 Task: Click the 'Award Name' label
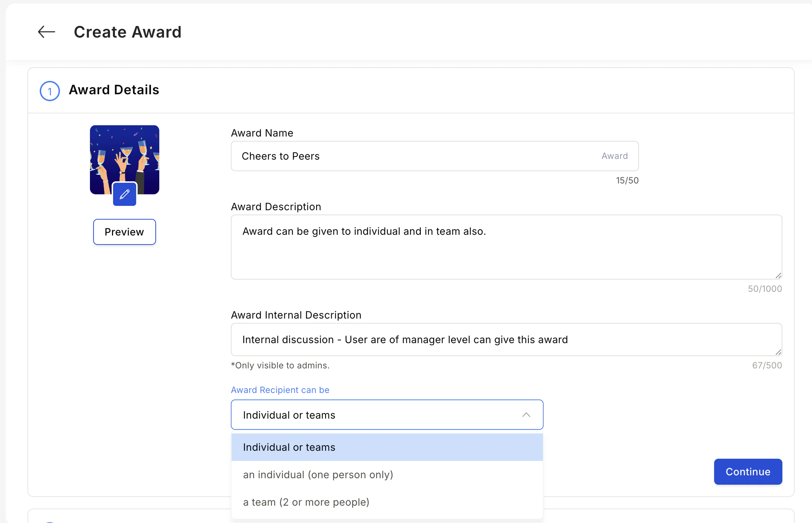click(262, 133)
